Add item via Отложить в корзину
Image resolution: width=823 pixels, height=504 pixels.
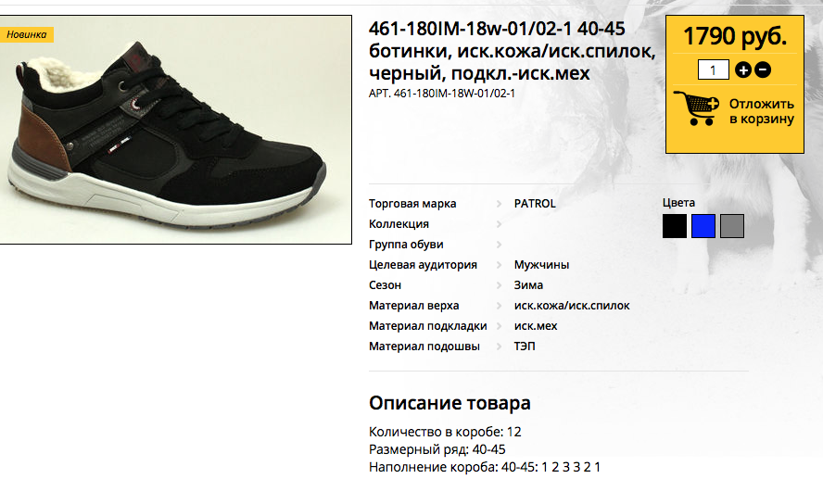[x=761, y=111]
